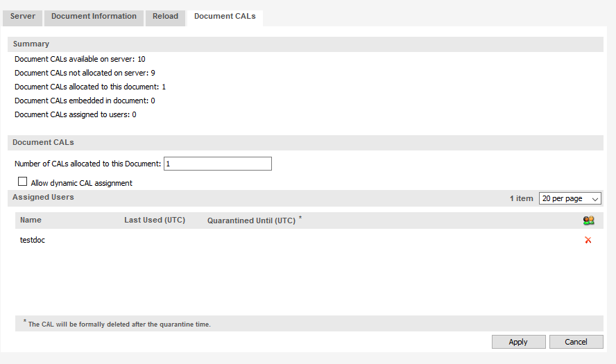Viewport: 616px width, 364px height.
Task: Delete the testdoc user with red X
Action: (588, 240)
